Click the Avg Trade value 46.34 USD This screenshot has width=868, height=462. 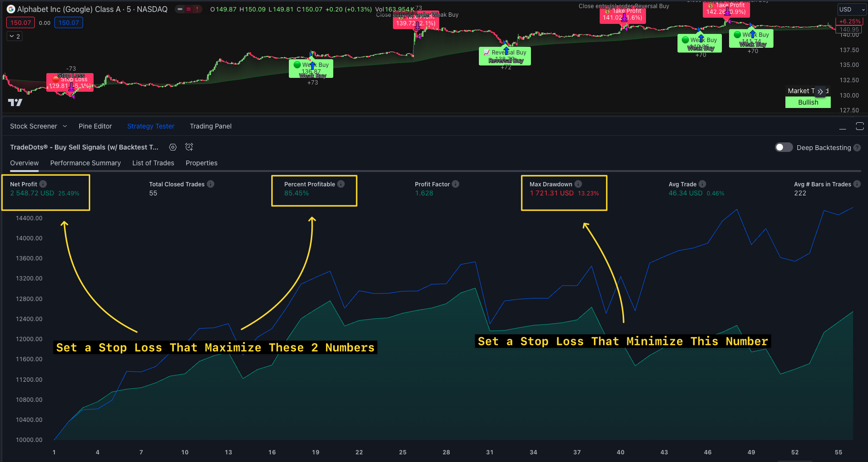click(x=686, y=193)
